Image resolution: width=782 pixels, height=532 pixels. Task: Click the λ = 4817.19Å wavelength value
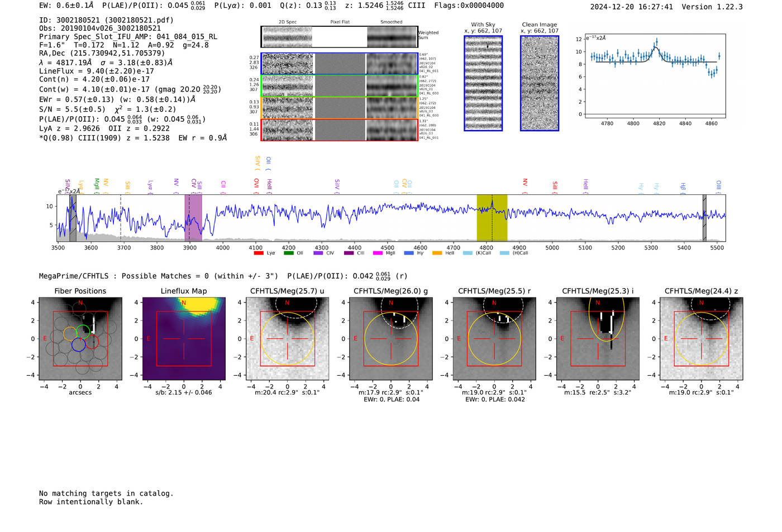pos(65,63)
